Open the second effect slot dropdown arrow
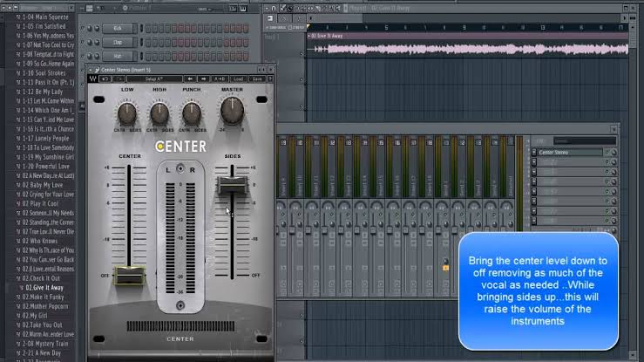The image size is (644, 362). click(534, 162)
